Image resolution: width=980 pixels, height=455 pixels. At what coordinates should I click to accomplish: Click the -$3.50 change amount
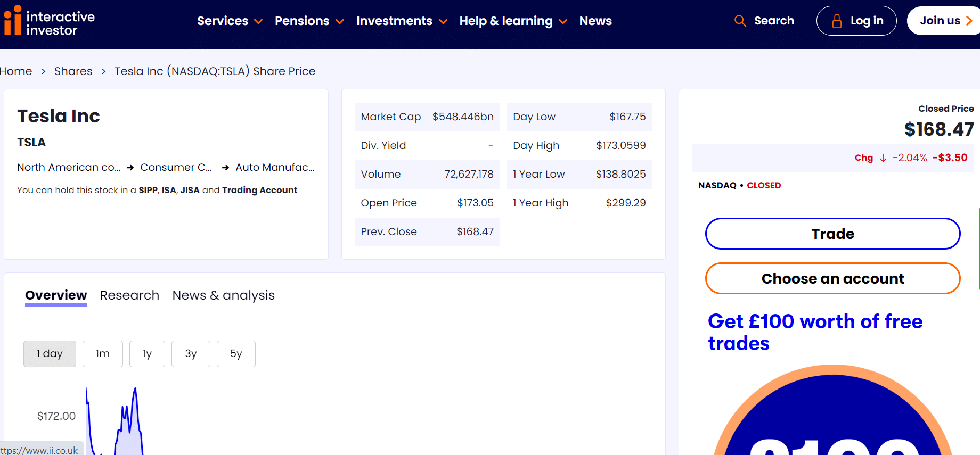[950, 158]
